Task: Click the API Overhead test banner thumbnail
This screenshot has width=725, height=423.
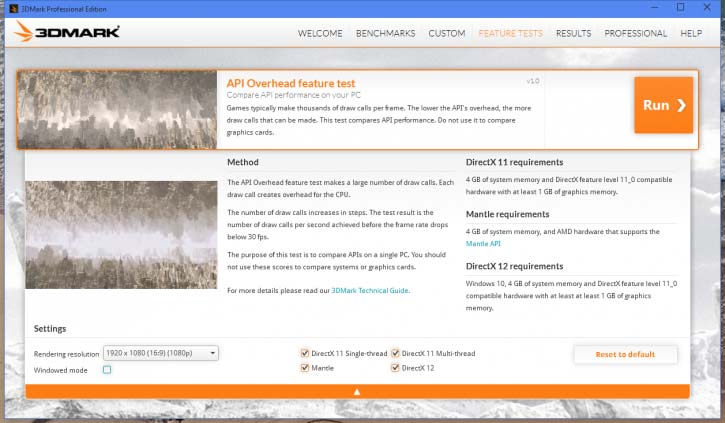Action: click(117, 110)
